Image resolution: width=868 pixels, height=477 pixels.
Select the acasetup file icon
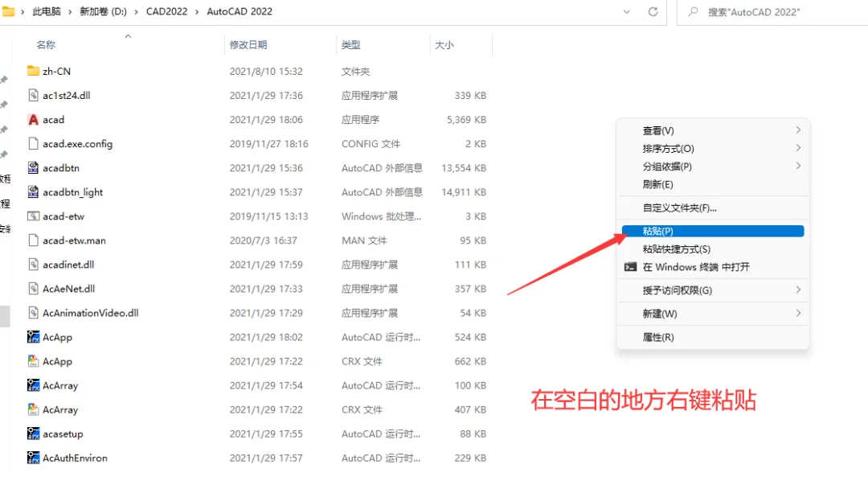(34, 434)
